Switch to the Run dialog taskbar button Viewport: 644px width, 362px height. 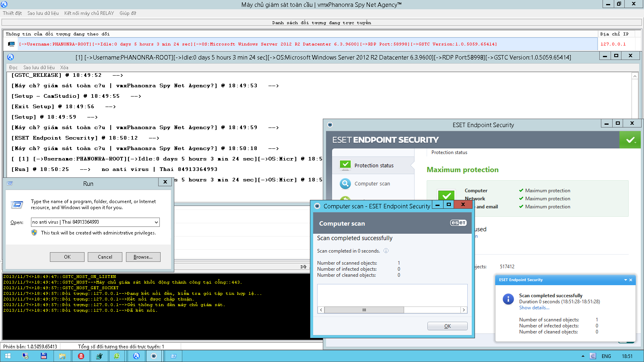pos(173,356)
